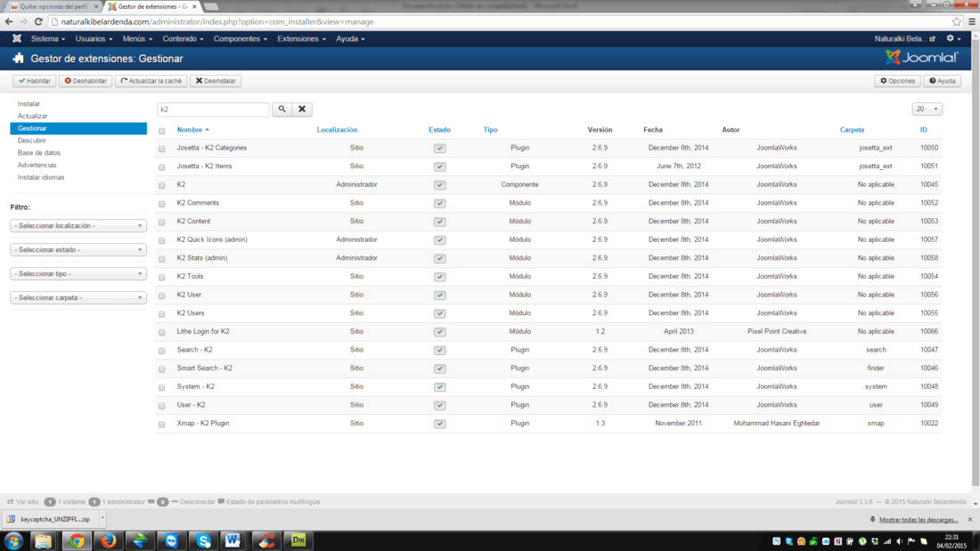Open the Menús menu
This screenshot has width=980, height=551.
pyautogui.click(x=137, y=39)
